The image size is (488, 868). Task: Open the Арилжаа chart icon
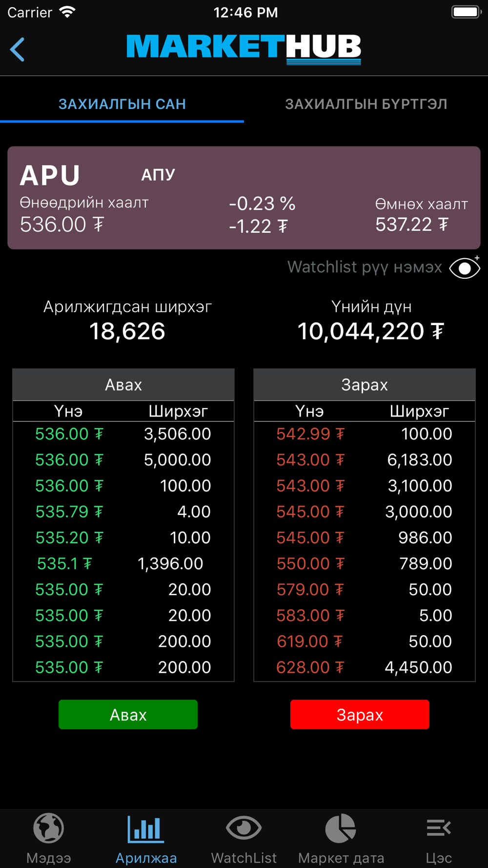point(146,828)
